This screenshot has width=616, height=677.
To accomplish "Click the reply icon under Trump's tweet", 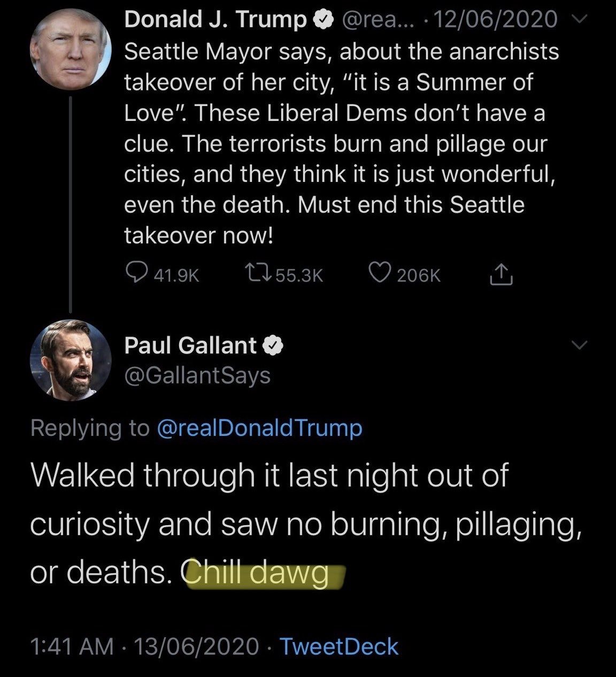I will [x=136, y=274].
